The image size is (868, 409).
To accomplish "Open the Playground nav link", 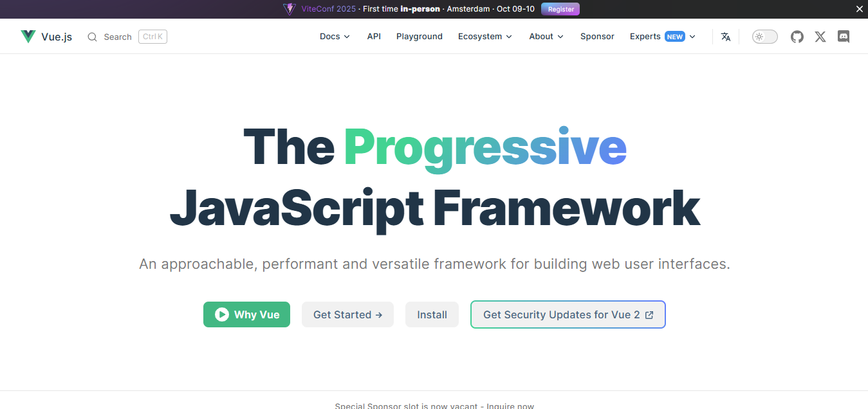I will click(420, 37).
